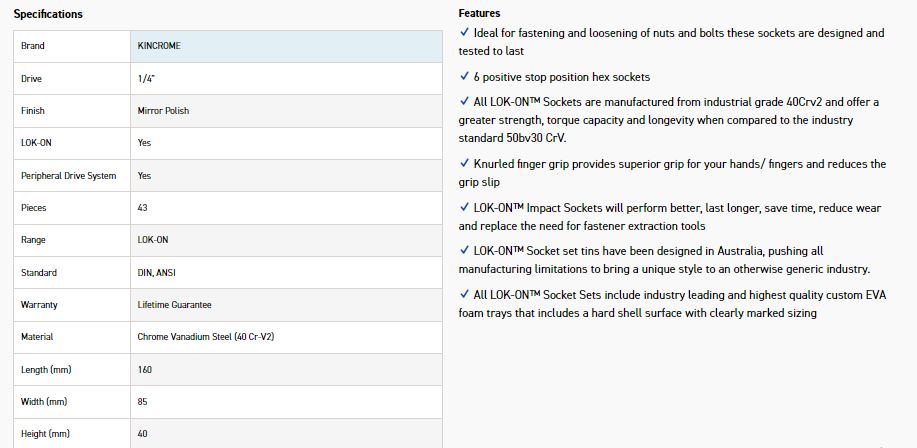Select the highlighted KINCROME brand value cell
Image resolution: width=917 pixels, height=448 pixels.
tap(287, 46)
